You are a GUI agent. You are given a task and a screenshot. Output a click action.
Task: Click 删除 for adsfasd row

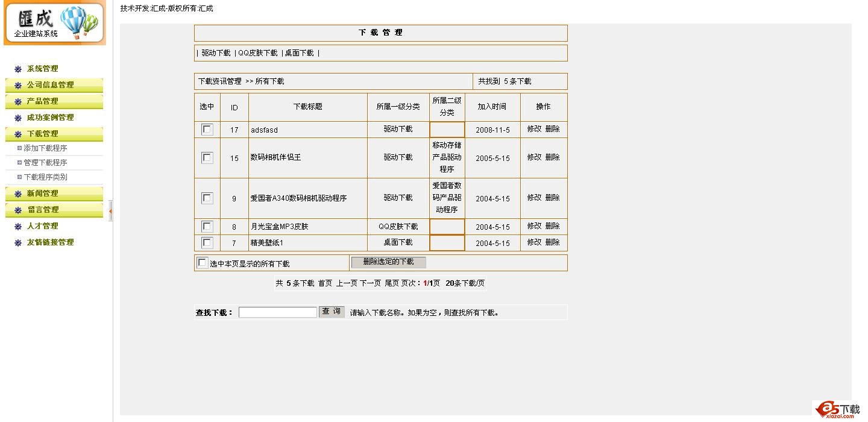pos(552,129)
